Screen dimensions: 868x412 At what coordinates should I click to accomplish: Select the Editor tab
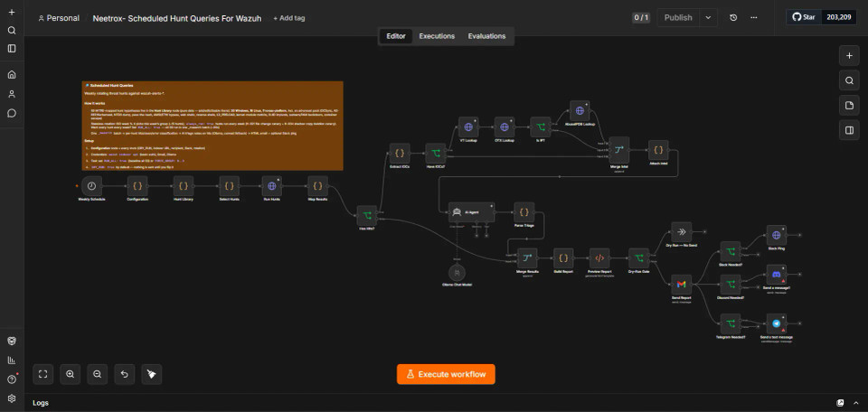click(396, 36)
